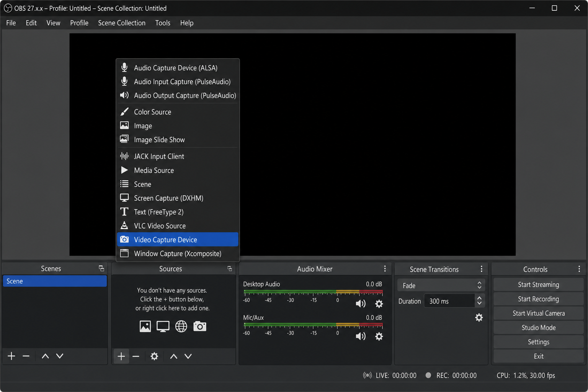The height and width of the screenshot is (392, 588).
Task: Increase transition duration with up arrow
Action: 479,298
